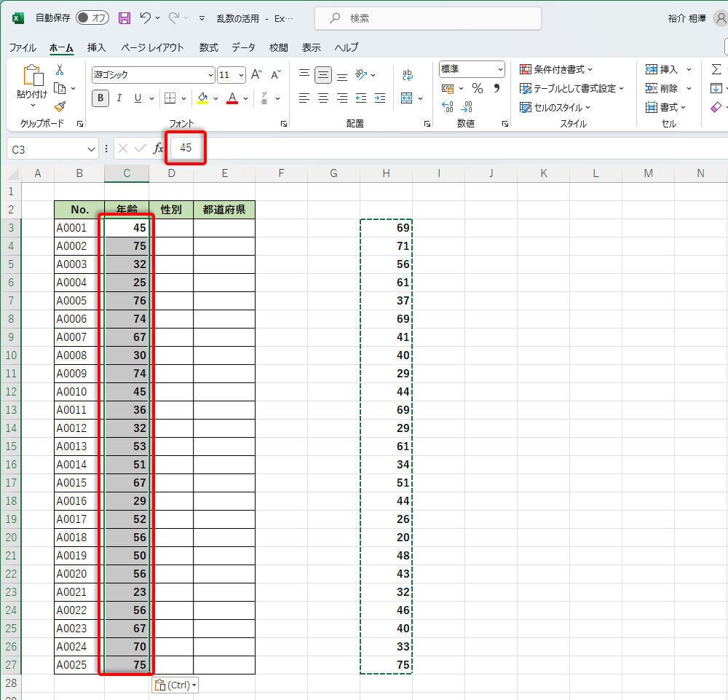Open the Customize Quick Access Toolbar dropdown
The width and height of the screenshot is (728, 700).
[x=202, y=18]
